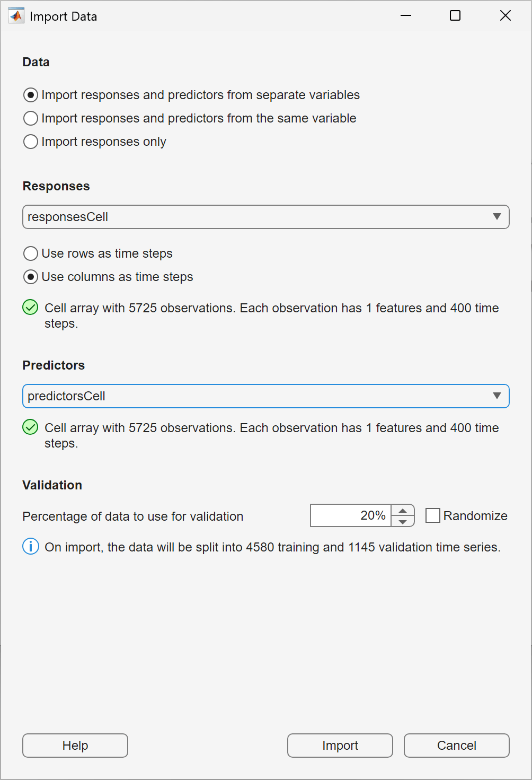532x780 pixels.
Task: Click the Help button
Action: click(x=74, y=745)
